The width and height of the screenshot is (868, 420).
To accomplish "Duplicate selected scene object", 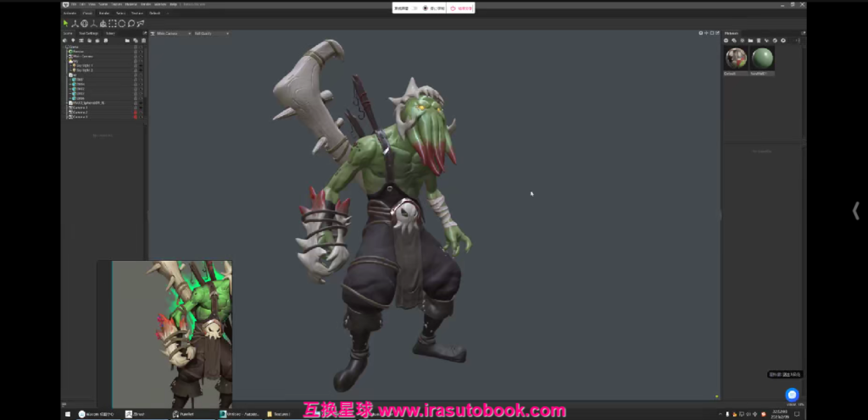I will click(x=136, y=41).
